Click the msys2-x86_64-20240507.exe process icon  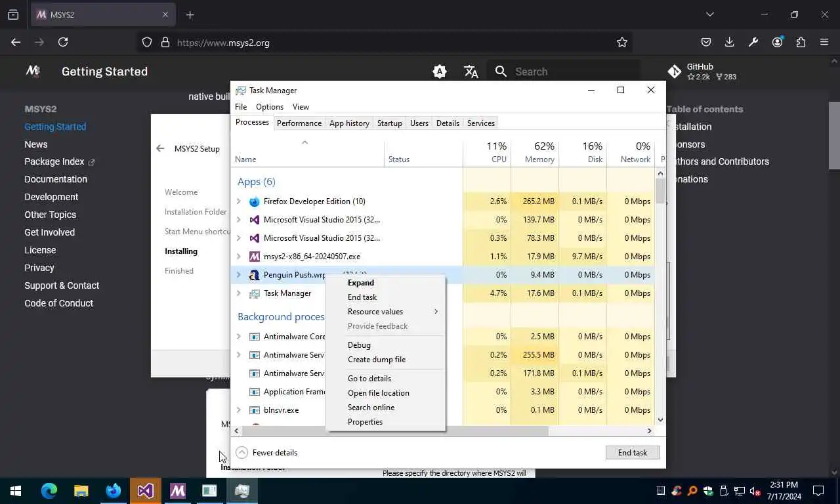coord(255,257)
